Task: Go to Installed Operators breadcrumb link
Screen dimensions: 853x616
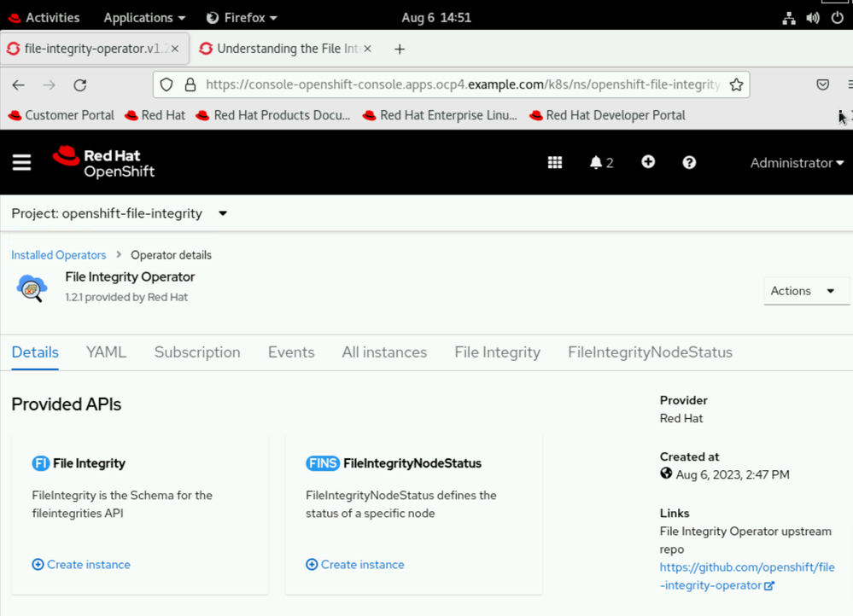Action: click(x=59, y=255)
